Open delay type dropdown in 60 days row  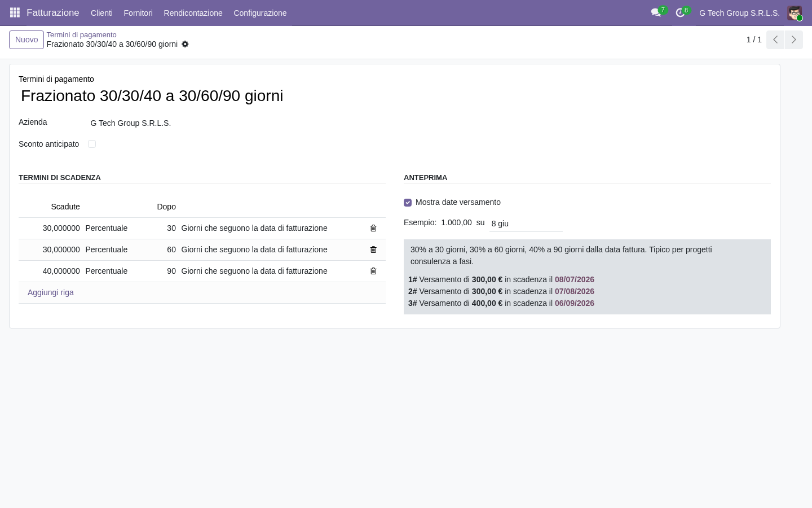[254, 249]
